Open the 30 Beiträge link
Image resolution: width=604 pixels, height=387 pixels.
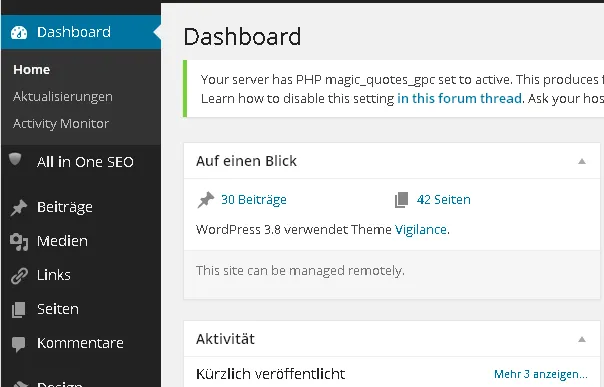pos(254,199)
